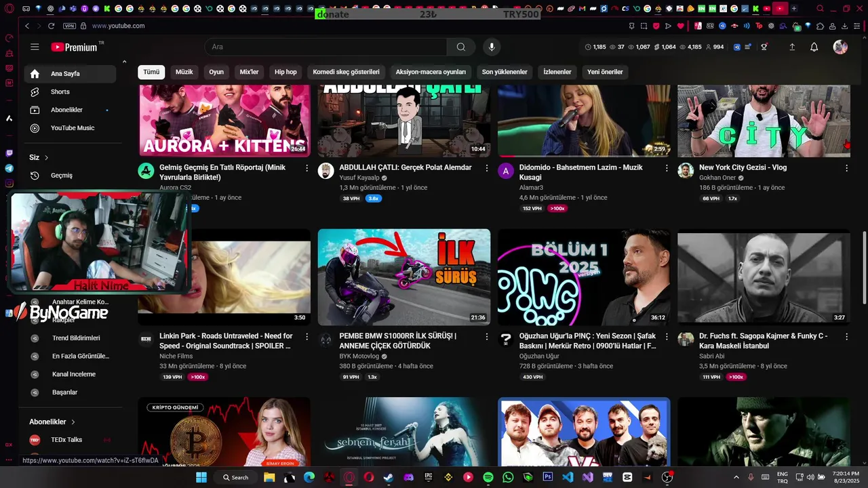
Task: Open the account avatar menu
Action: coord(840,47)
